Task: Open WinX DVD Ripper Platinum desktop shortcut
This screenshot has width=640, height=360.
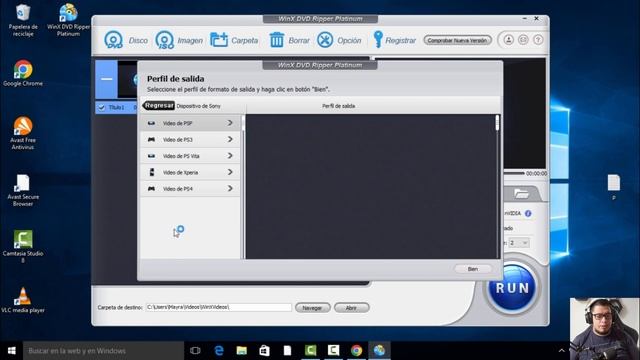Action: [x=68, y=20]
